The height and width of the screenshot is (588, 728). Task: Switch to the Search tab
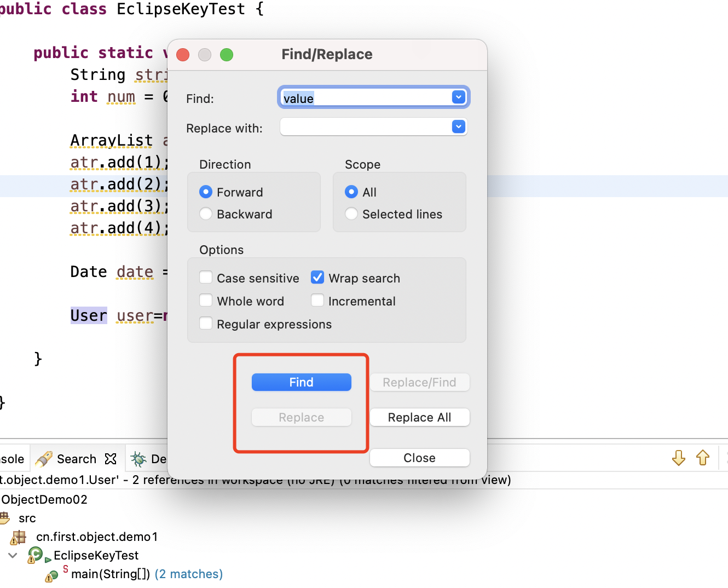click(76, 459)
